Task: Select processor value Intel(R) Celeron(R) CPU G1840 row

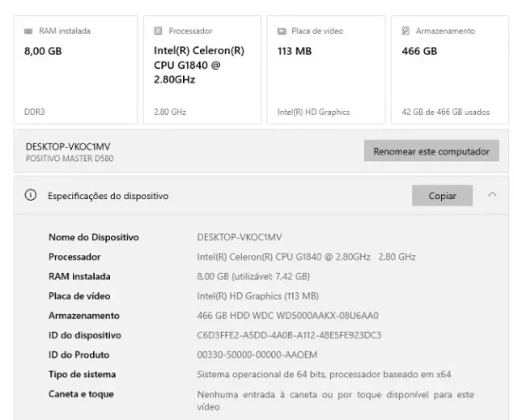Action: (307, 257)
